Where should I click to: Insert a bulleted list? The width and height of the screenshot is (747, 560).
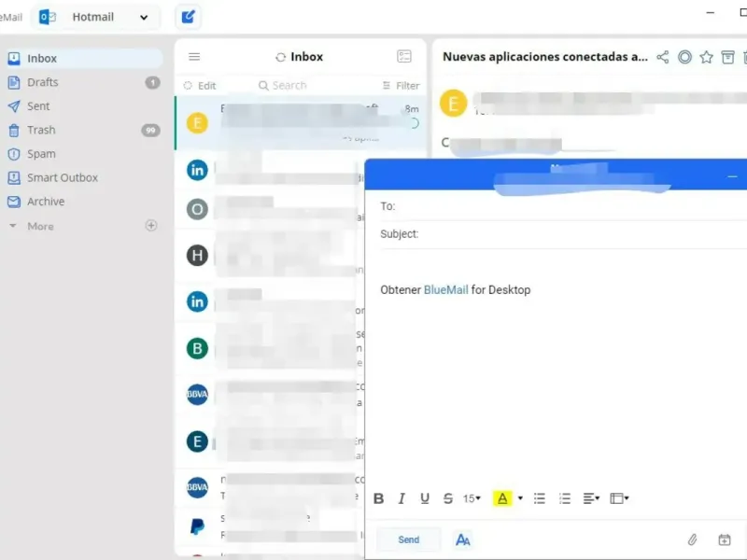point(540,498)
